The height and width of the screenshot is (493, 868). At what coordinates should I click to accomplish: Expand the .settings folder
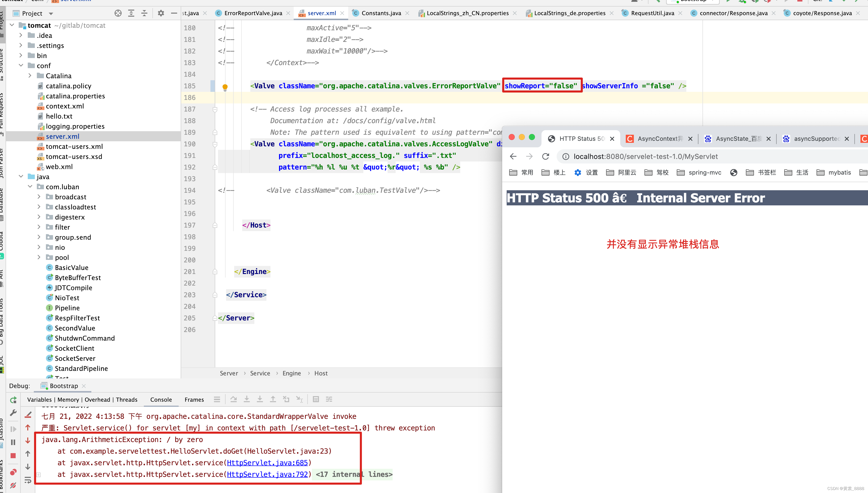click(21, 45)
